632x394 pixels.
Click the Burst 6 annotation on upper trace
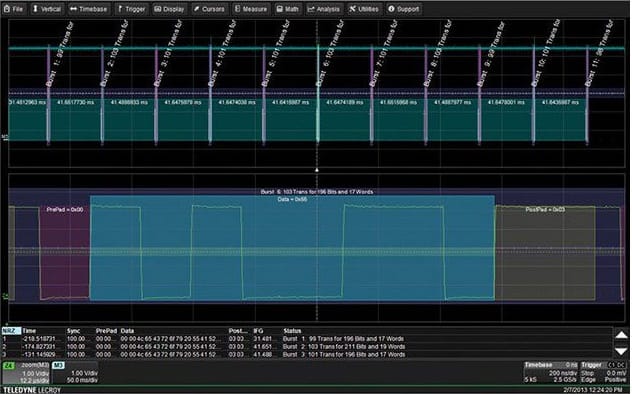coord(330,54)
